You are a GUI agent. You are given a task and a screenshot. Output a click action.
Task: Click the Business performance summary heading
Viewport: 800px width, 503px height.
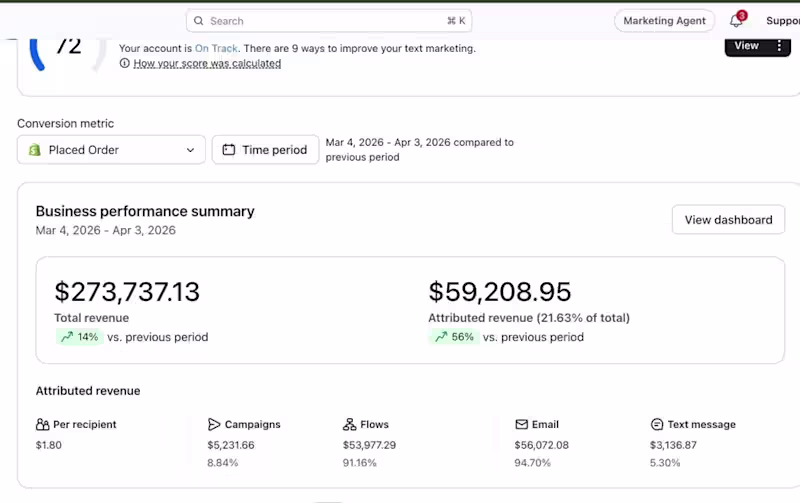coord(145,211)
